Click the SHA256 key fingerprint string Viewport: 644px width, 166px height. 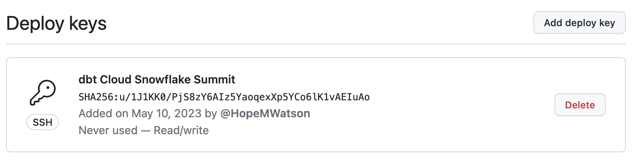click(224, 97)
